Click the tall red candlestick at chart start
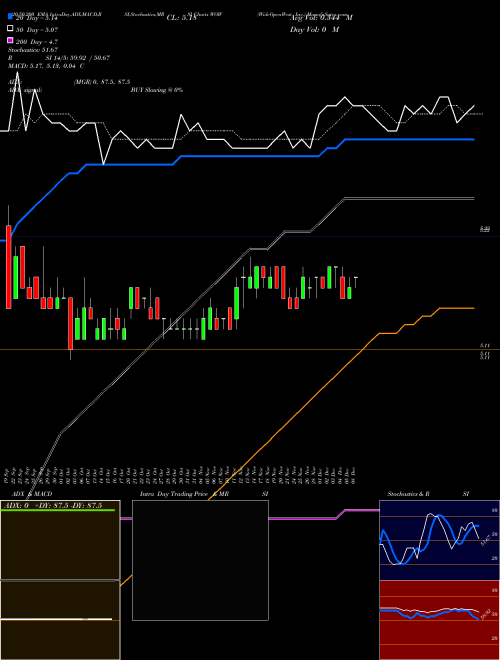500x660 pixels. 8,267
